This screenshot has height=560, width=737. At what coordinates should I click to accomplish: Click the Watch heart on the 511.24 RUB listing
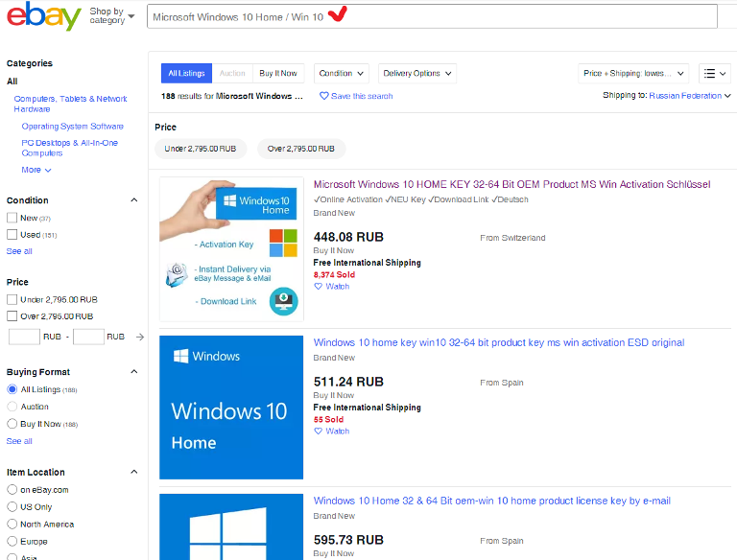tap(319, 431)
